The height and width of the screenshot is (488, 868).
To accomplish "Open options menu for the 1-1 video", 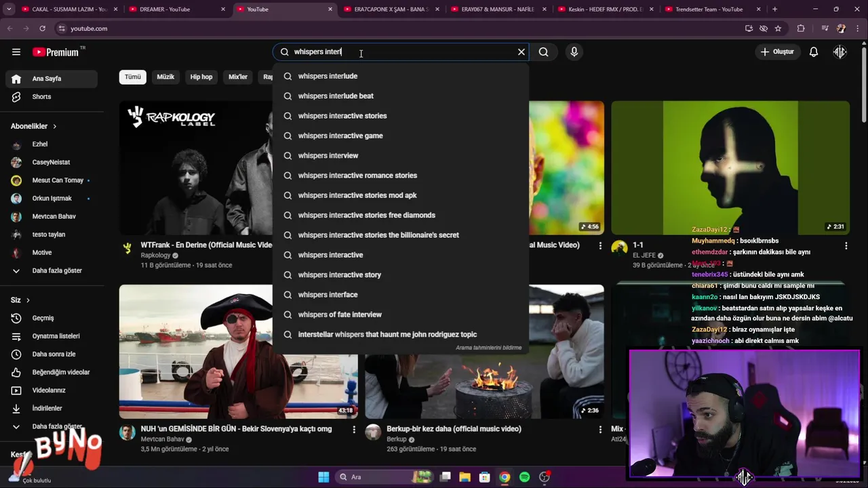I will (x=846, y=246).
